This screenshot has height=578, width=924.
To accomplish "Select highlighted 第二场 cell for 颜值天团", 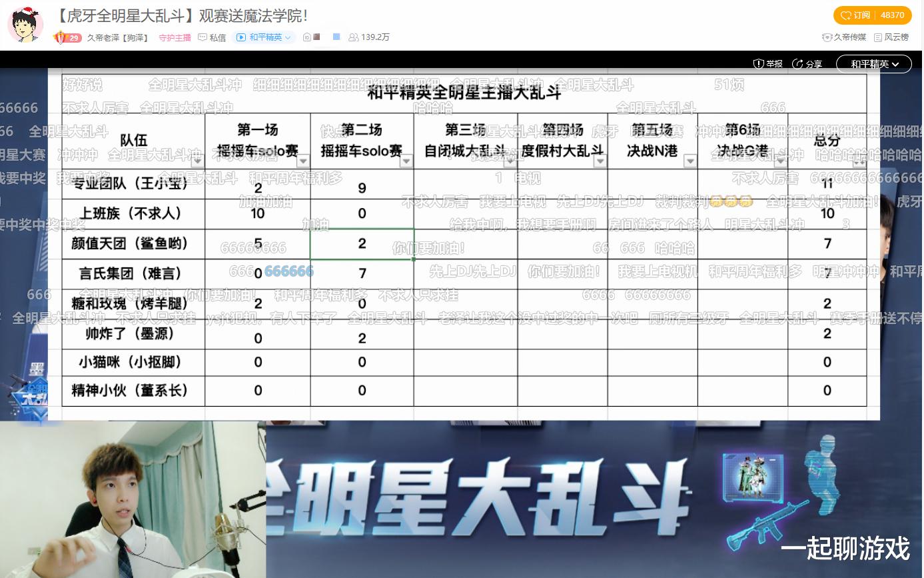I will (362, 244).
